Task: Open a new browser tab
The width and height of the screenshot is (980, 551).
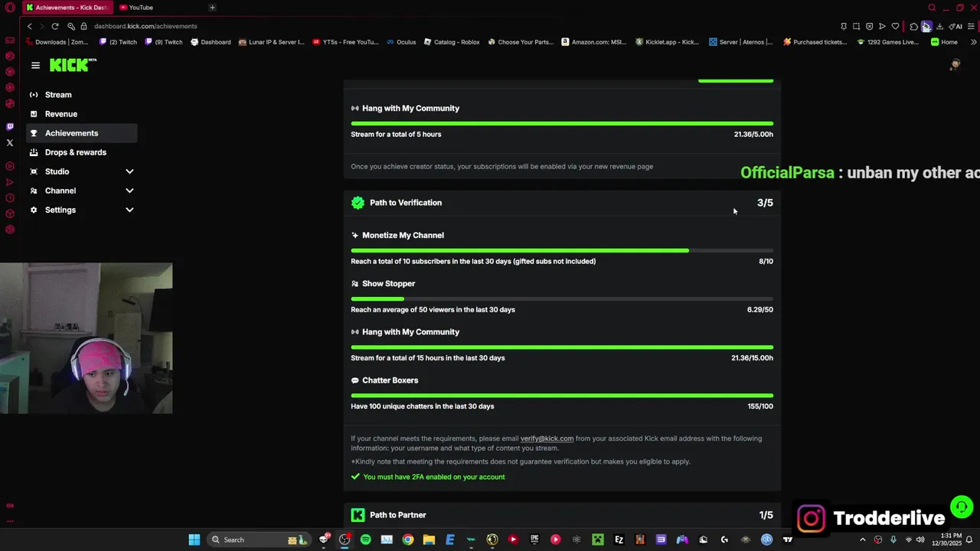Action: tap(212, 8)
